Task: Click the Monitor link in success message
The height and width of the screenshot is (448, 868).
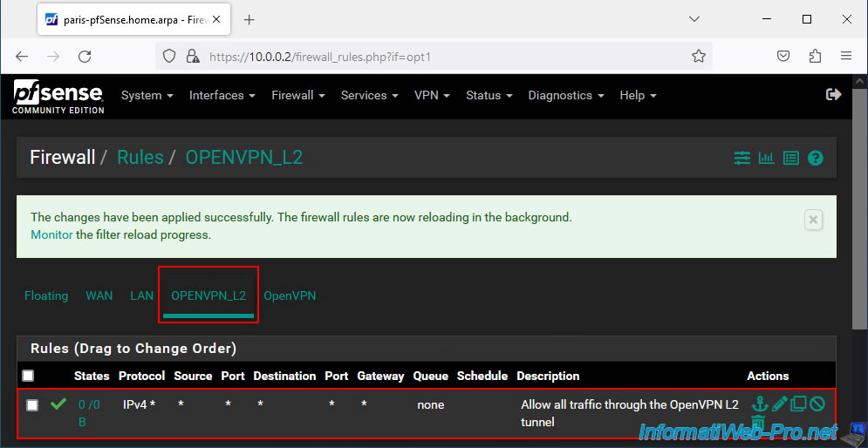Action: click(x=51, y=234)
